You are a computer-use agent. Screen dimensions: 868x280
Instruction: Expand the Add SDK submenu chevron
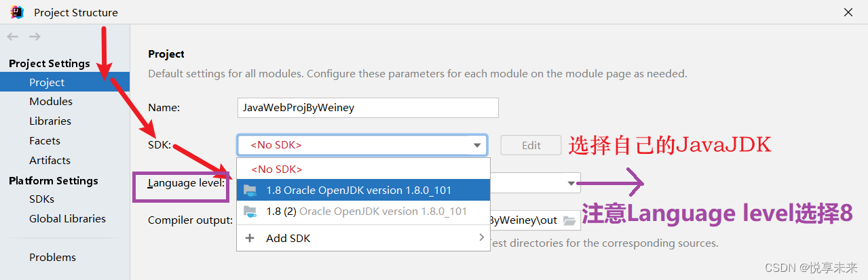pyautogui.click(x=482, y=237)
